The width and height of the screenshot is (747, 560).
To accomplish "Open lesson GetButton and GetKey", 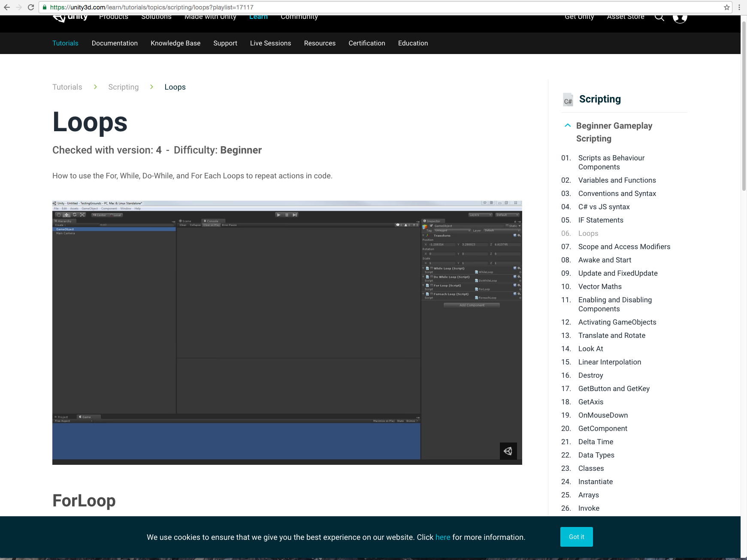I will (614, 389).
